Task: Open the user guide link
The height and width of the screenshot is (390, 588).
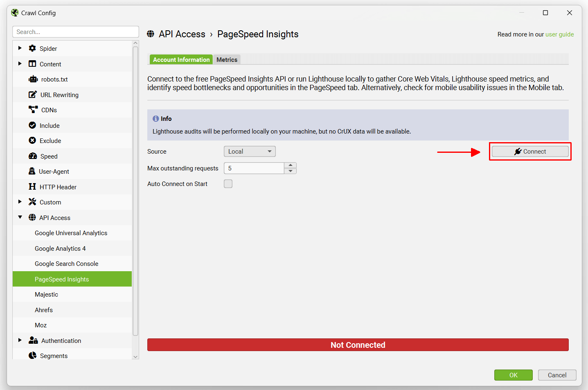Action: pyautogui.click(x=560, y=34)
